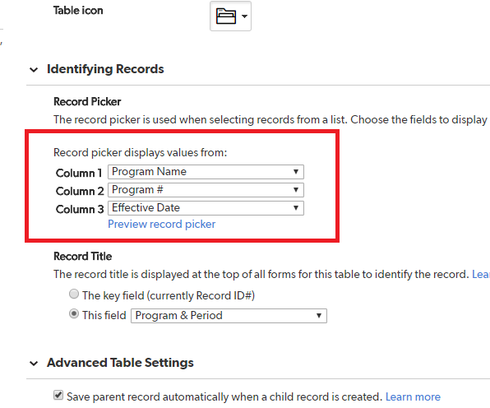Select the key field Record ID# radio button
This screenshot has width=490, height=408.
tap(74, 294)
